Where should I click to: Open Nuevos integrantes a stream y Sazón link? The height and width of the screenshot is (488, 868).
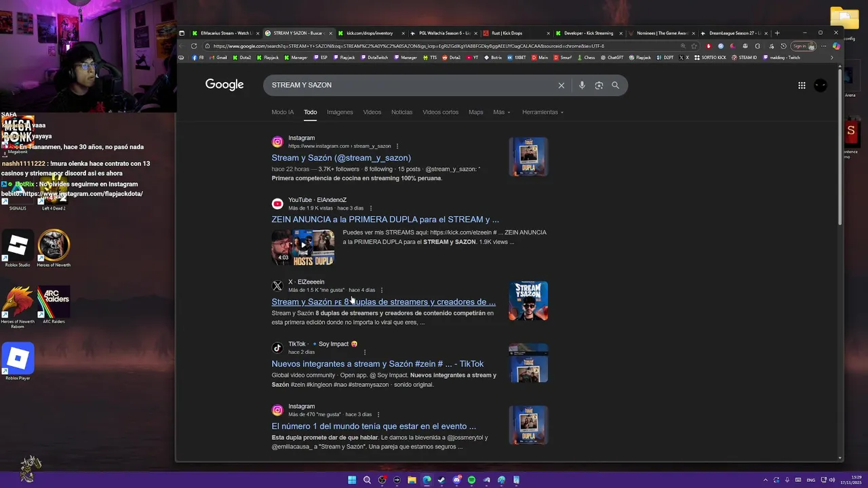[378, 364]
